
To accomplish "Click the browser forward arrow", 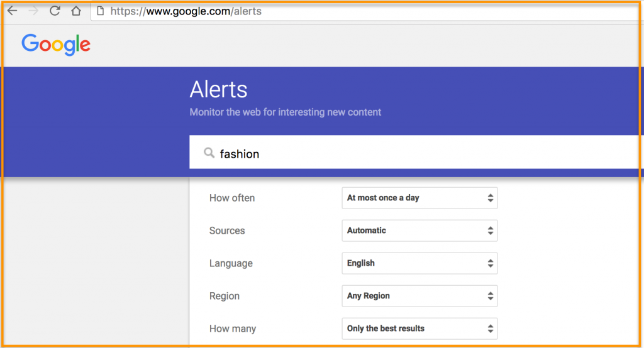I will click(33, 11).
